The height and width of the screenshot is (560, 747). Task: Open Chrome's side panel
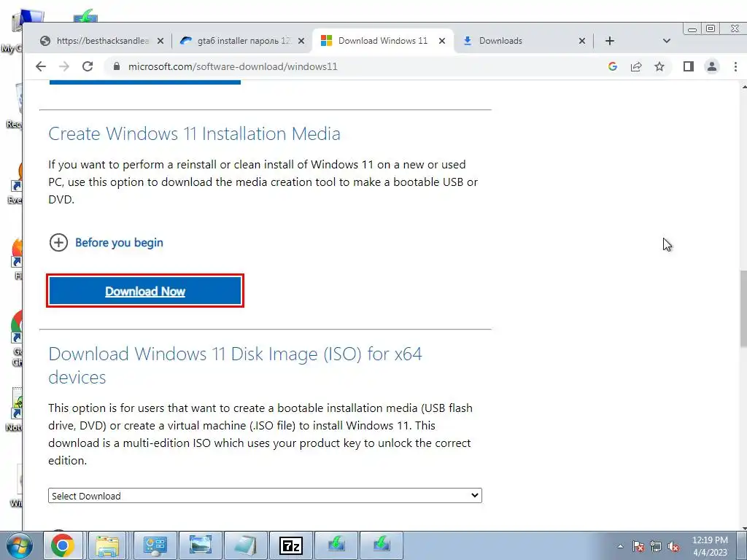689,66
